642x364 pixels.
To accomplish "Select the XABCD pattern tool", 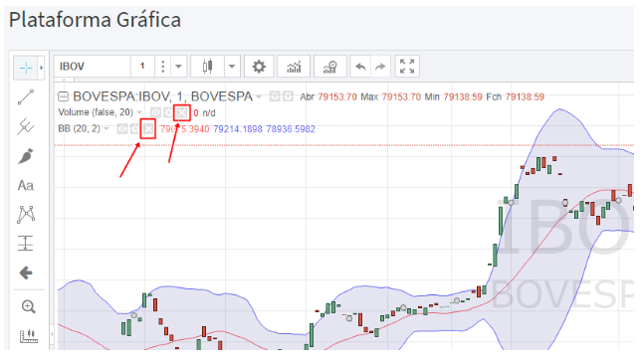I will [26, 214].
